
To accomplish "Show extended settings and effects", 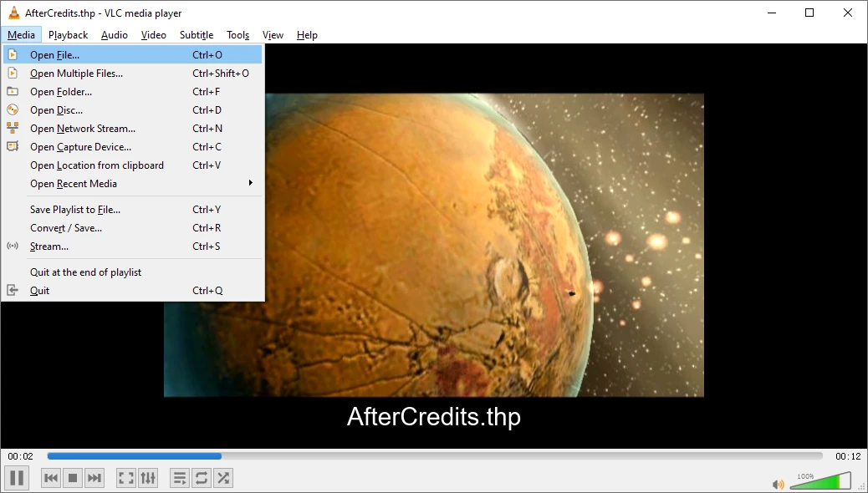I will point(148,478).
